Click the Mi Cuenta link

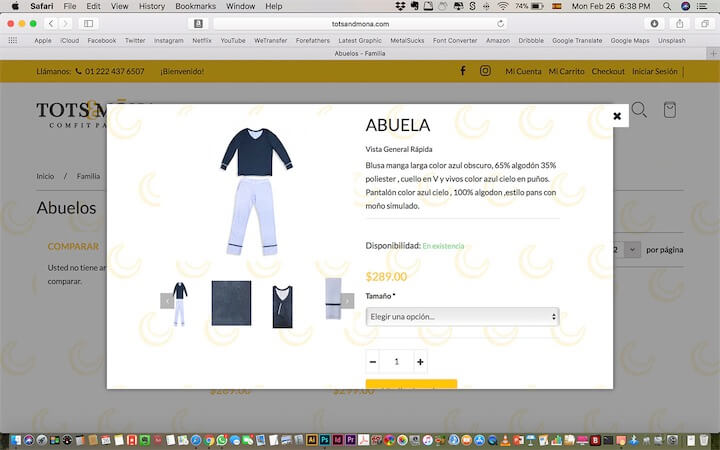point(523,71)
